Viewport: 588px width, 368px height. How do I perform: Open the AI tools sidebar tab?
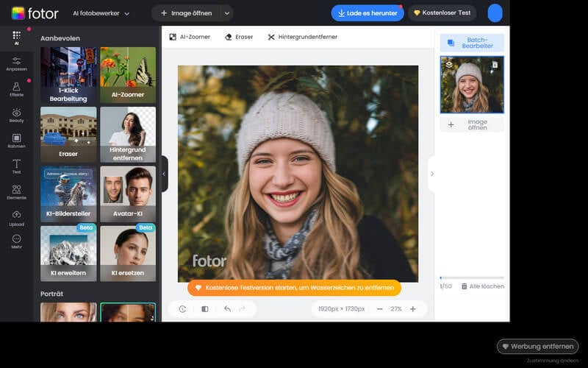click(x=16, y=38)
